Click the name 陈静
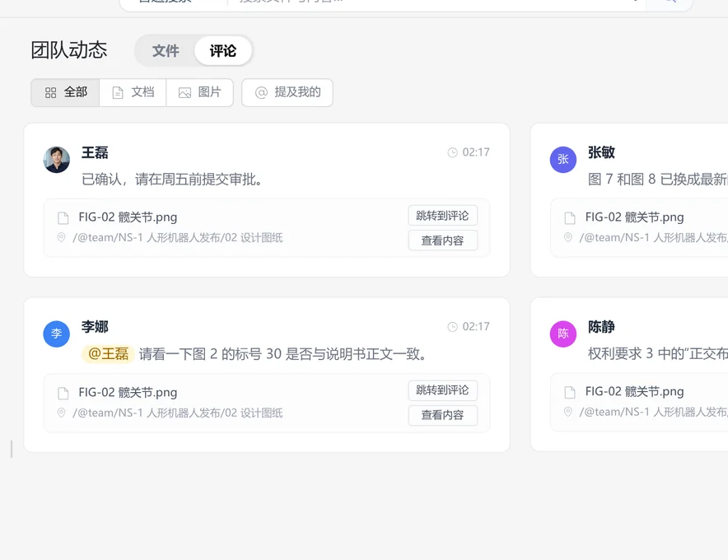The width and height of the screenshot is (728, 560). tap(601, 327)
